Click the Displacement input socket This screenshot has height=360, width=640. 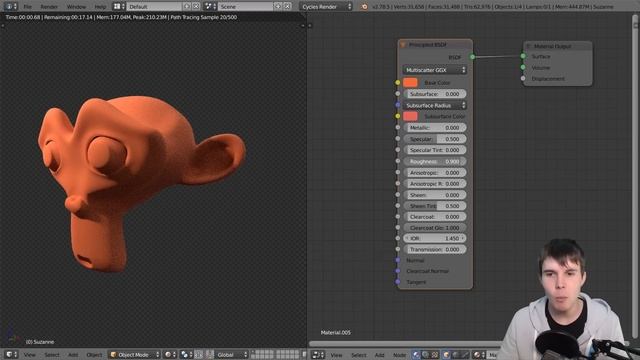click(523, 78)
